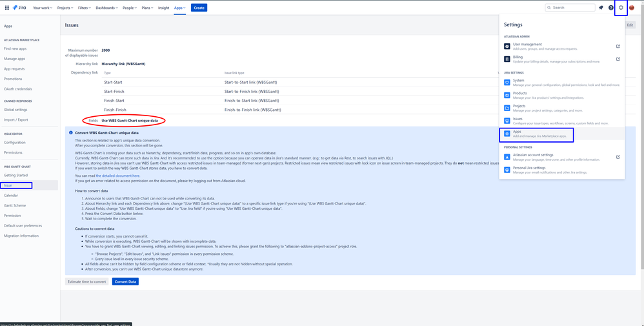Open the user profile avatar

pyautogui.click(x=632, y=7)
